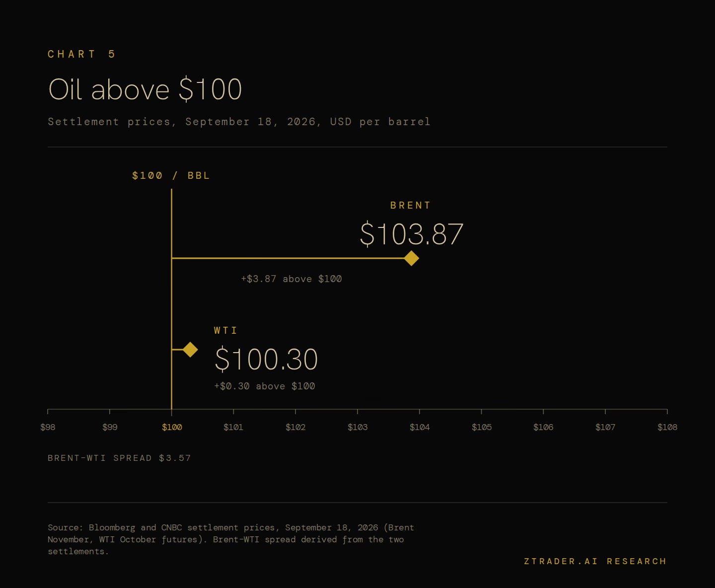This screenshot has height=588, width=715.
Task: Click the settlement prices subtitle
Action: point(239,122)
